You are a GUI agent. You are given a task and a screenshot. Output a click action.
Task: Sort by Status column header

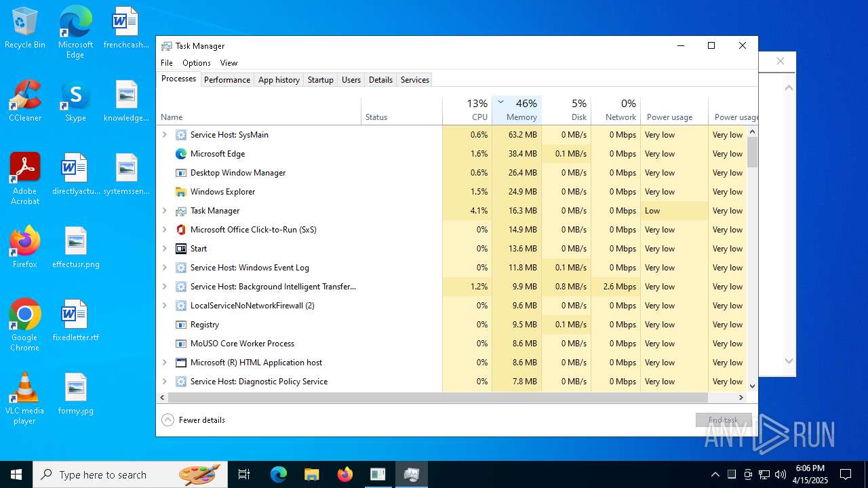[401, 110]
